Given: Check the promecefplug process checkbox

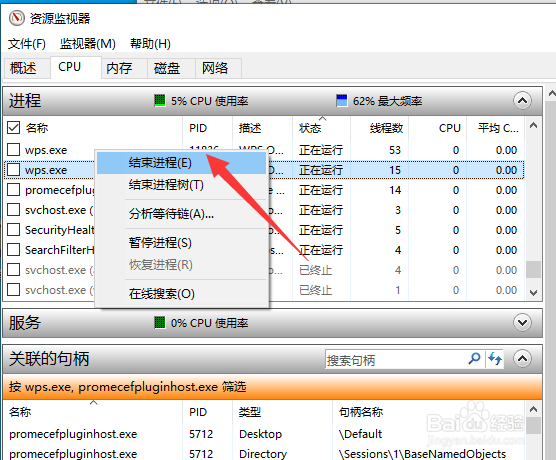Looking at the screenshot, I should tap(13, 190).
